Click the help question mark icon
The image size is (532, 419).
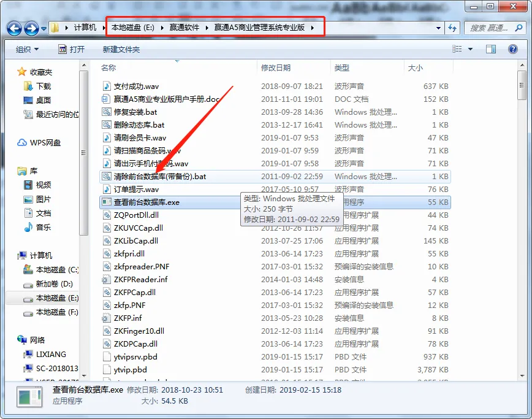pos(512,49)
